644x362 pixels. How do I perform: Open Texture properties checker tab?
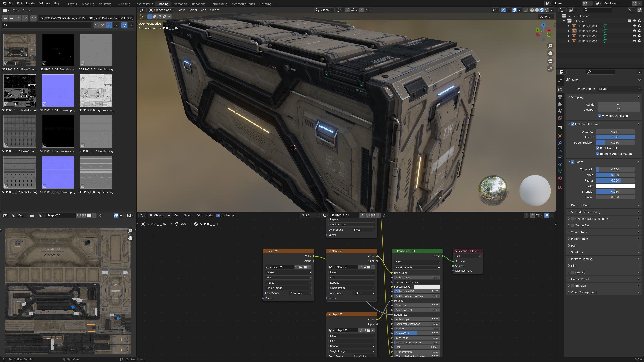[560, 187]
